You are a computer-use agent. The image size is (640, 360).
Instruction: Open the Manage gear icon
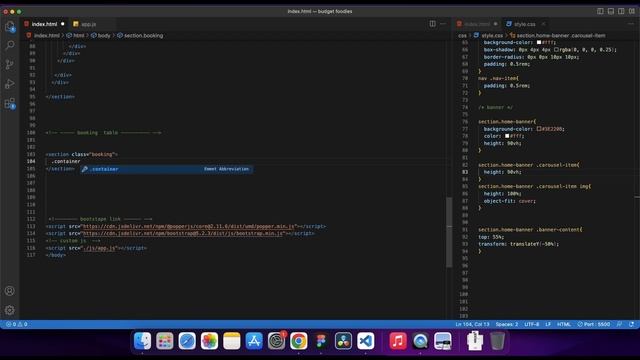pyautogui.click(x=10, y=310)
